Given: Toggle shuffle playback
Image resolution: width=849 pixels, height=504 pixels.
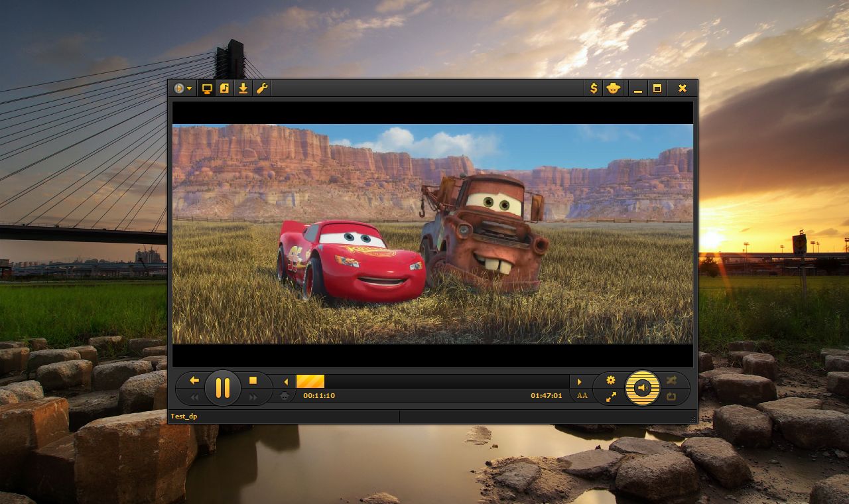Looking at the screenshot, I should click(672, 380).
